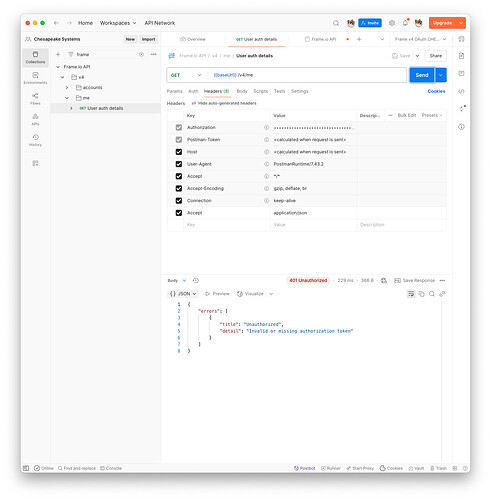Open the Collections sidebar panel

35,57
